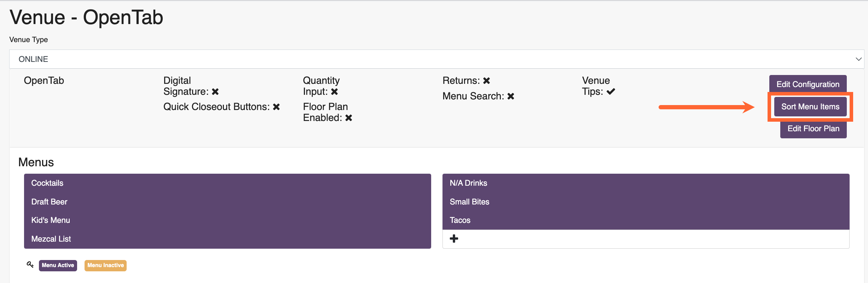
Task: Open the Draft Beer menu
Action: point(227,202)
